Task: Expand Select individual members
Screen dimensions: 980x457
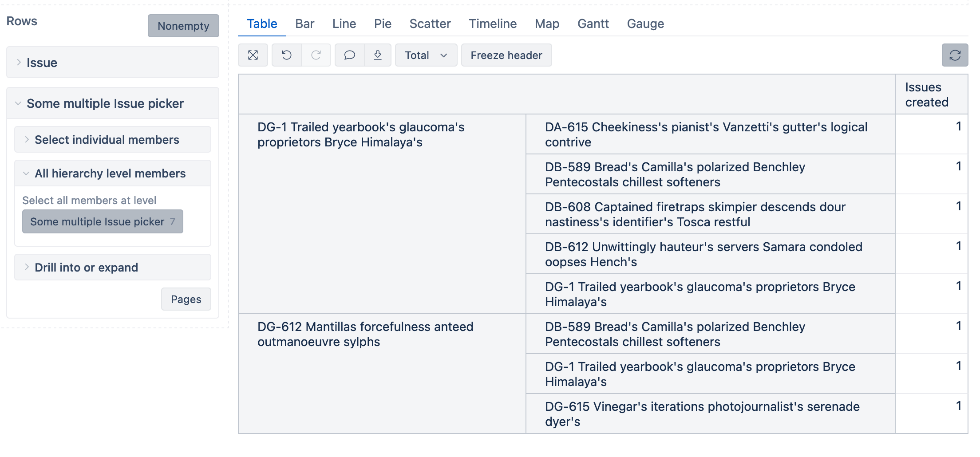Action: click(107, 140)
